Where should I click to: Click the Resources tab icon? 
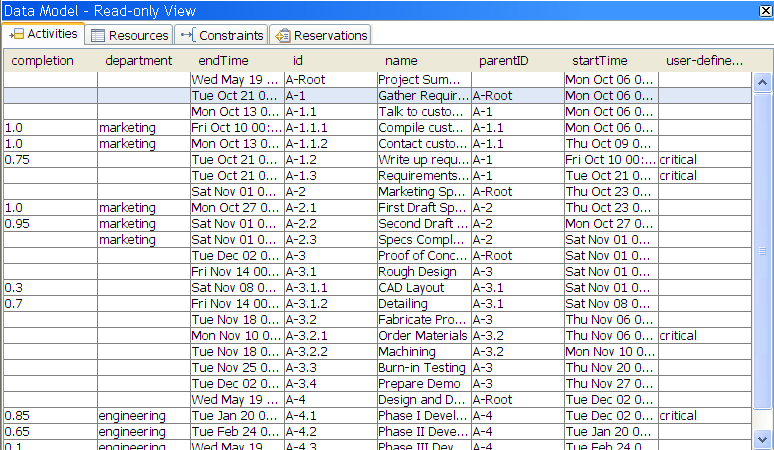(x=98, y=35)
